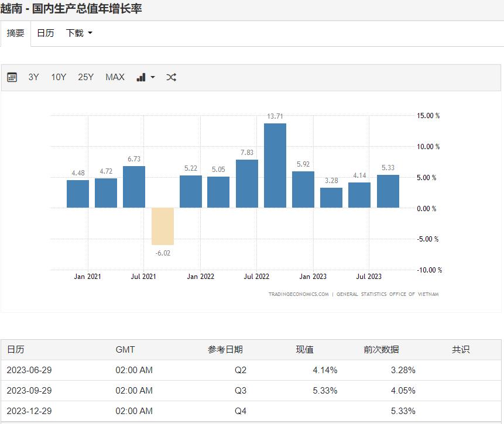Click the bar chart type icon
Viewport: 504px width, 424px height.
[x=142, y=77]
